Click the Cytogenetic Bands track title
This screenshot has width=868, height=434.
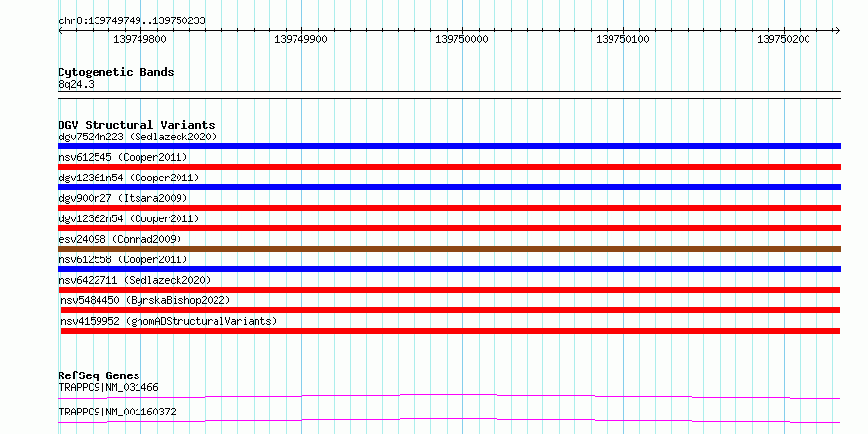pos(116,72)
